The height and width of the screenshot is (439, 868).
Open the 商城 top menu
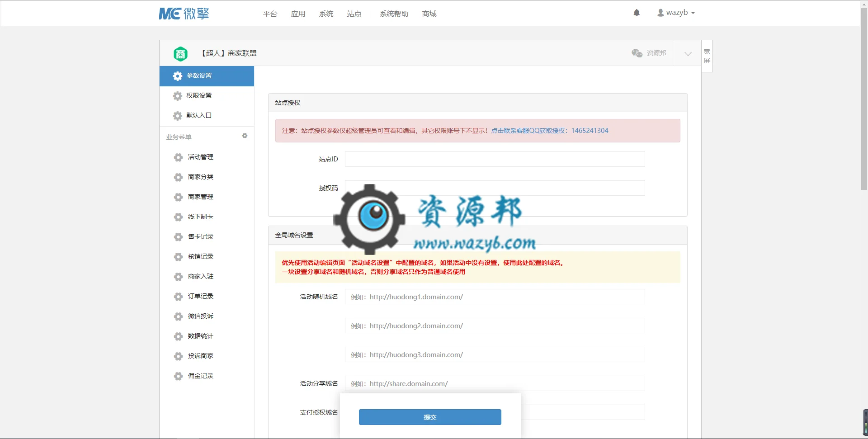pyautogui.click(x=429, y=14)
